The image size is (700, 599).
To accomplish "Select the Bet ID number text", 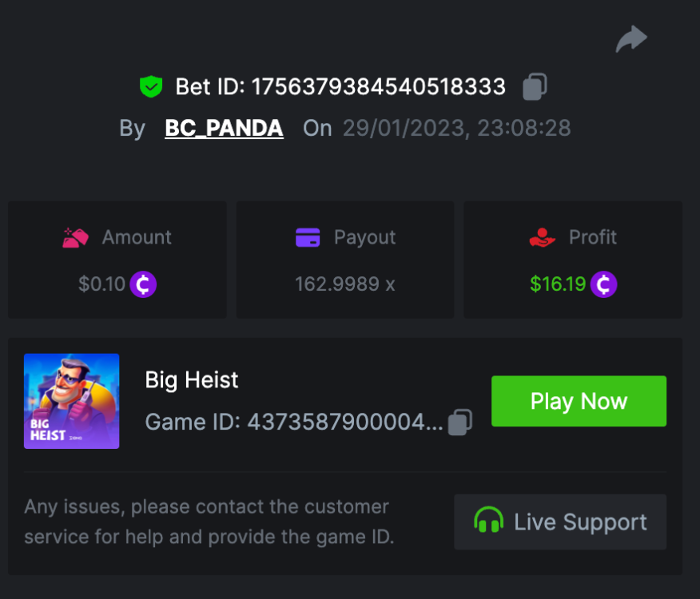I will 379,86.
